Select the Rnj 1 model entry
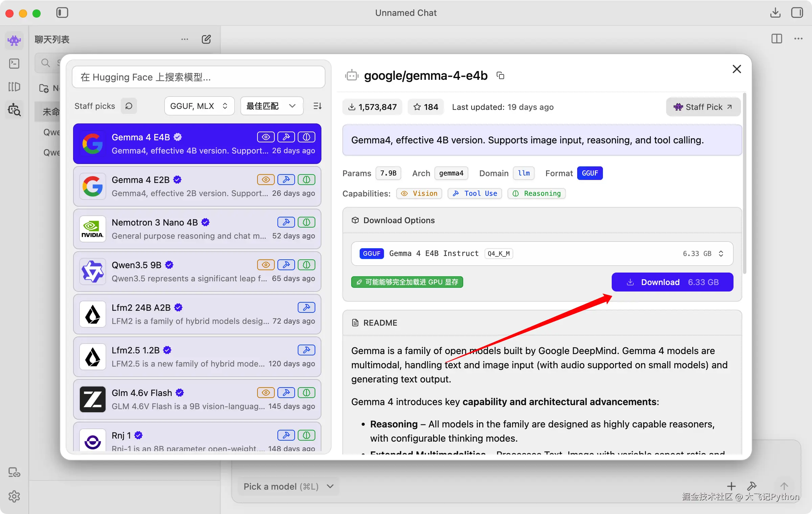The width and height of the screenshot is (812, 514). [197, 437]
